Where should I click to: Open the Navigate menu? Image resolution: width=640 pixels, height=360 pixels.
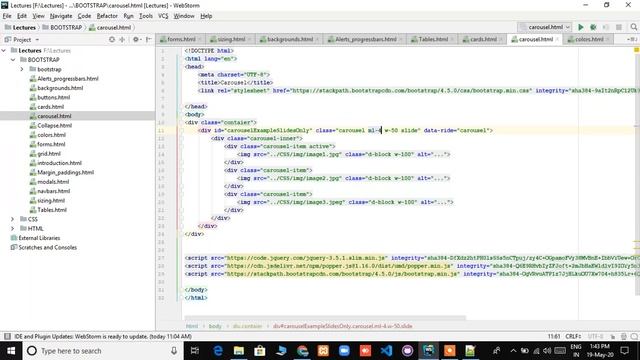coord(61,16)
